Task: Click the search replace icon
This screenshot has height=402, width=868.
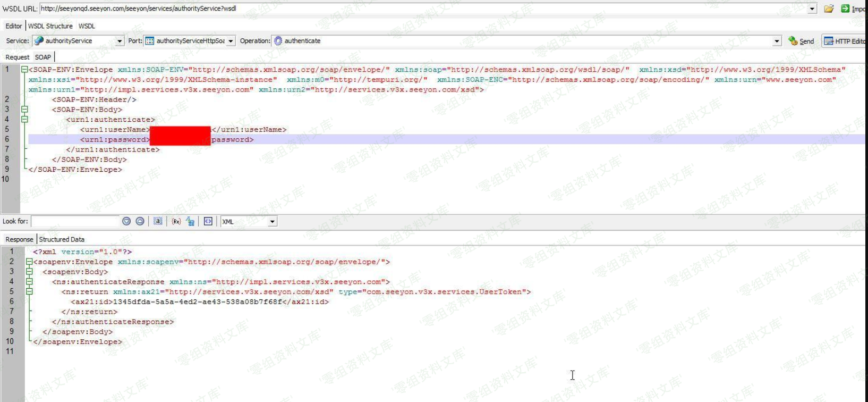Action: [190, 221]
